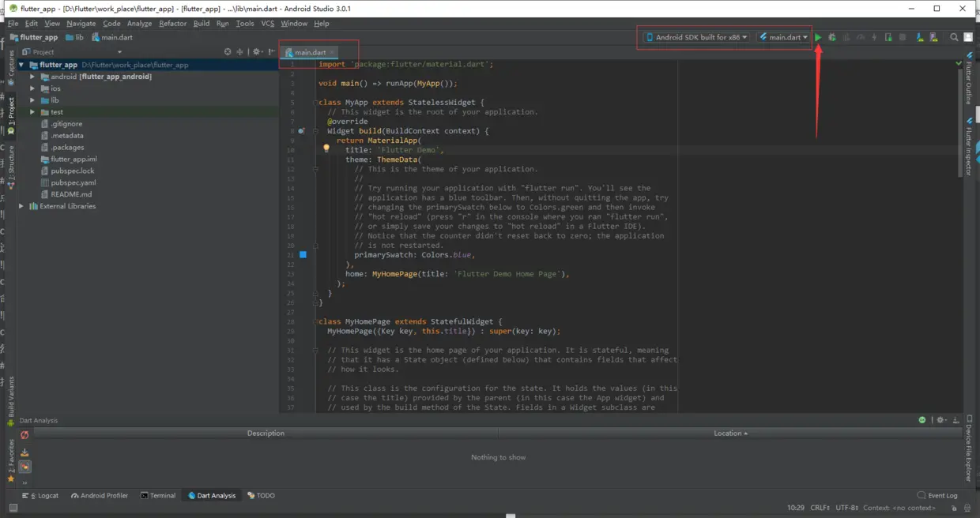The height and width of the screenshot is (518, 980).
Task: Click the lightbulb intention icon in editor
Action: (326, 148)
